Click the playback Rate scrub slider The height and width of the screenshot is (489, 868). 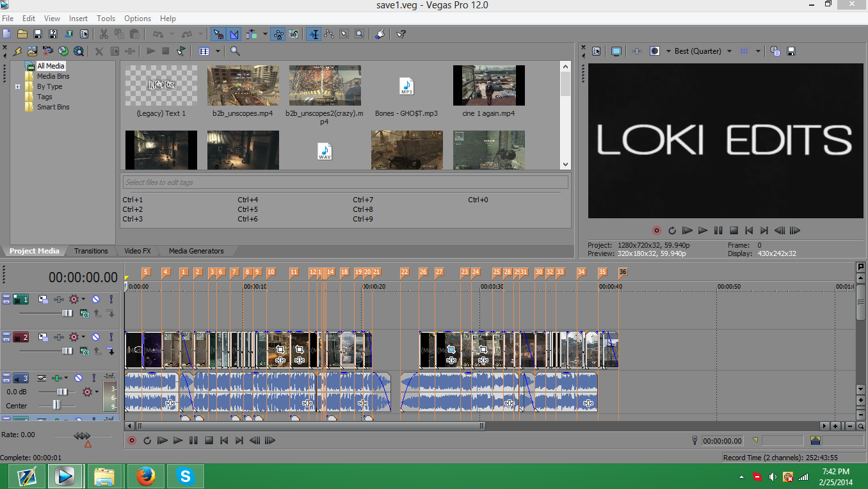coord(82,436)
